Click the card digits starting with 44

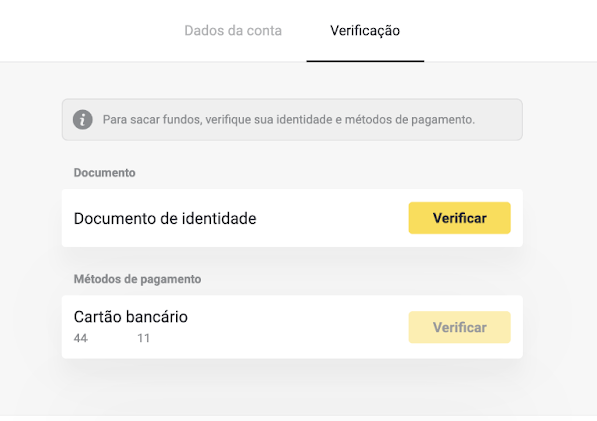click(x=81, y=338)
